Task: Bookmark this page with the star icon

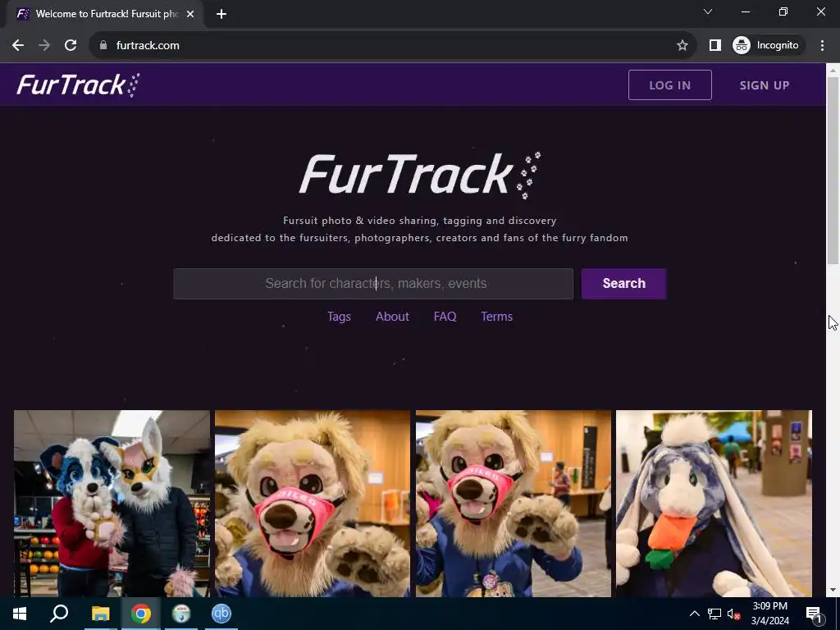Action: (682, 46)
